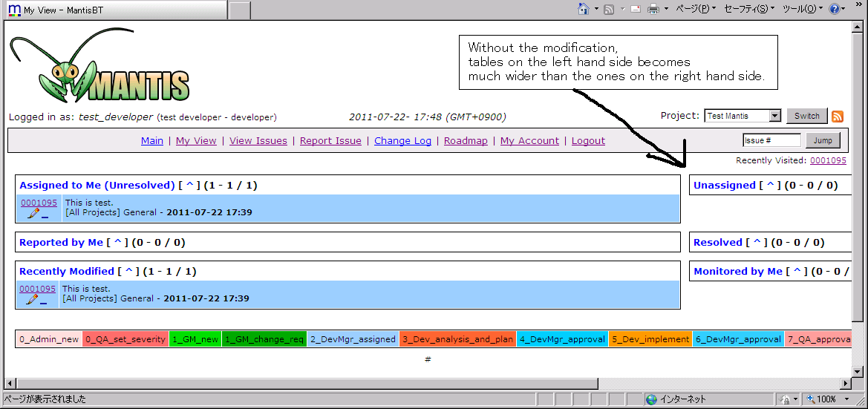This screenshot has width=868, height=409.
Task: Collapse Assigned to Me section with caret
Action: tap(189, 186)
